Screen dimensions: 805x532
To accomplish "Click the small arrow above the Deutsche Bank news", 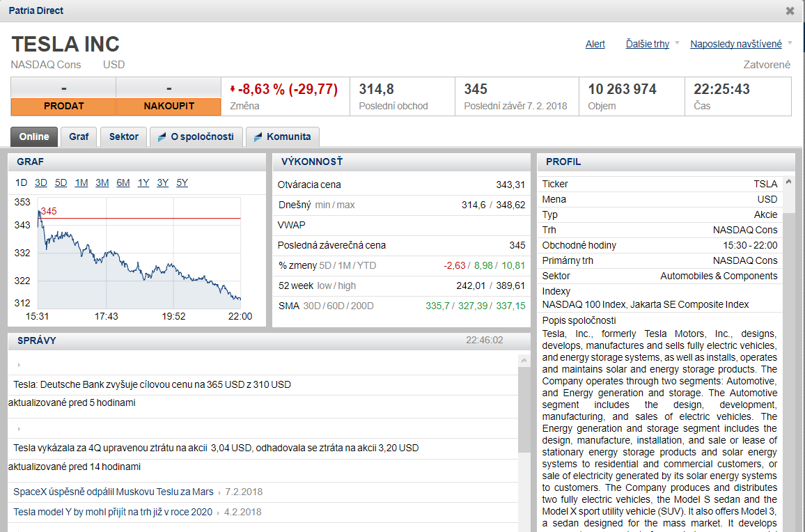I will point(19,365).
